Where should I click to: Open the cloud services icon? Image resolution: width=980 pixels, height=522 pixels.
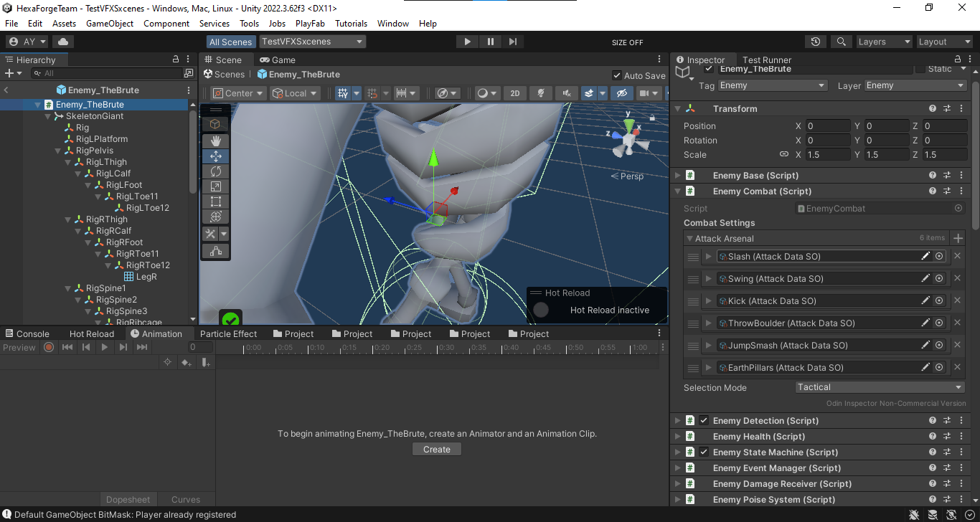pos(62,42)
